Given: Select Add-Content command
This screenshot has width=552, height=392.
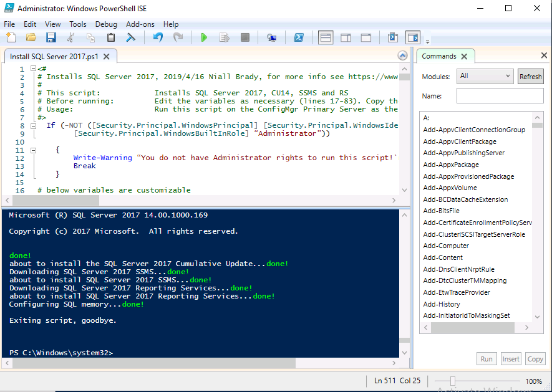Looking at the screenshot, I should [x=443, y=257].
